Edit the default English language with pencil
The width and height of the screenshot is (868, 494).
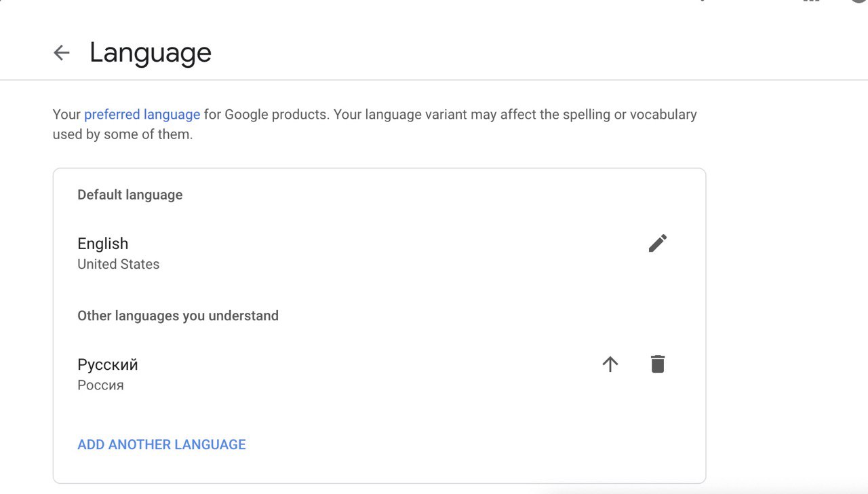click(x=657, y=243)
